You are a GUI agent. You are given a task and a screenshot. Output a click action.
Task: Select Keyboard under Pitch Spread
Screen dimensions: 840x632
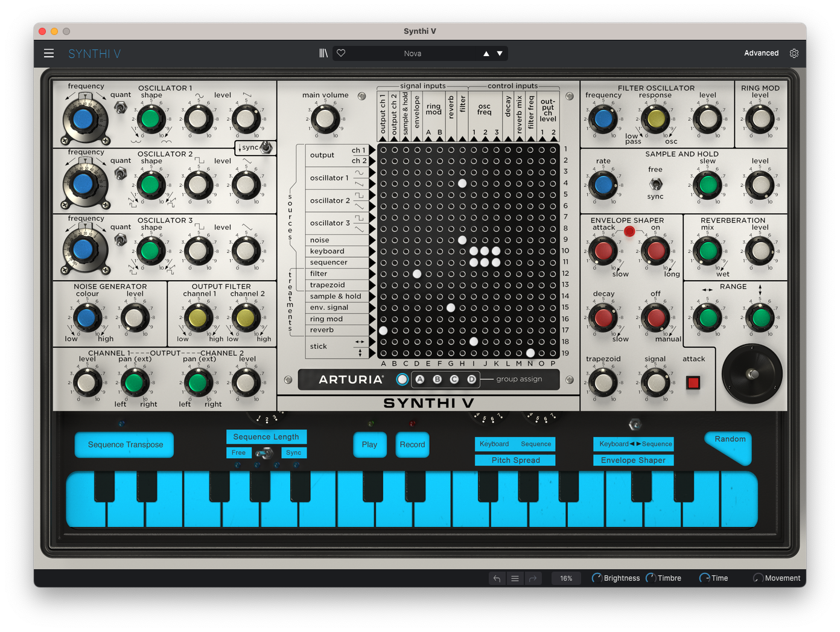coord(494,444)
